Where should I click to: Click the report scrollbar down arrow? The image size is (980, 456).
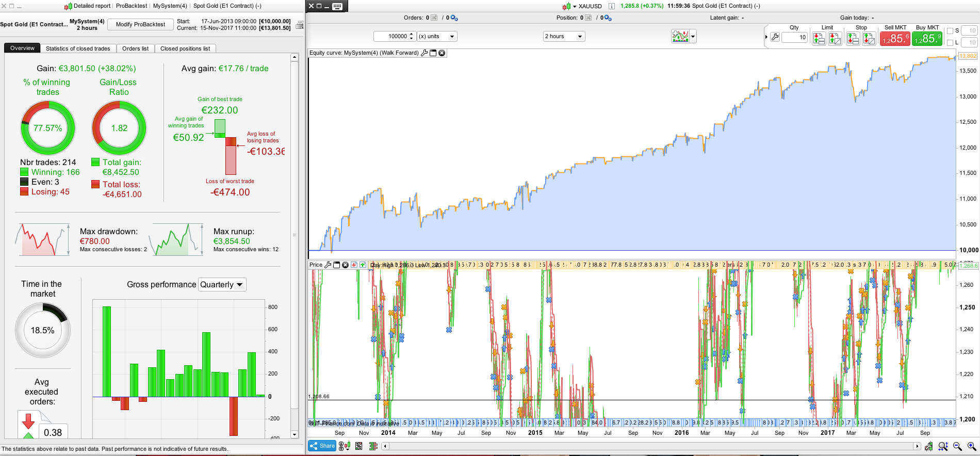click(295, 434)
